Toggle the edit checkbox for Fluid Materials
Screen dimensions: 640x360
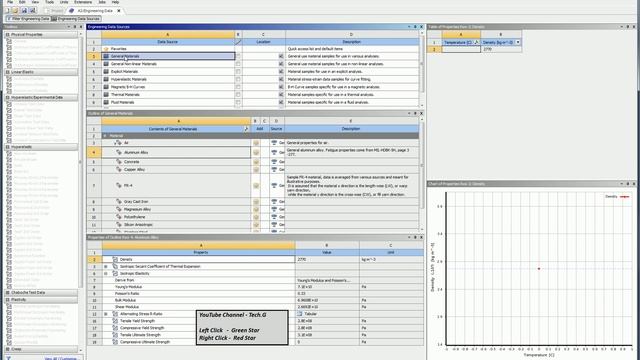coord(238,102)
